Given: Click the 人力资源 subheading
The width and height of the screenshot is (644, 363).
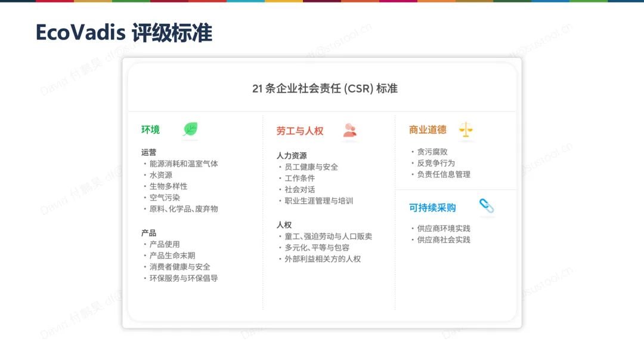Looking at the screenshot, I should tap(292, 156).
